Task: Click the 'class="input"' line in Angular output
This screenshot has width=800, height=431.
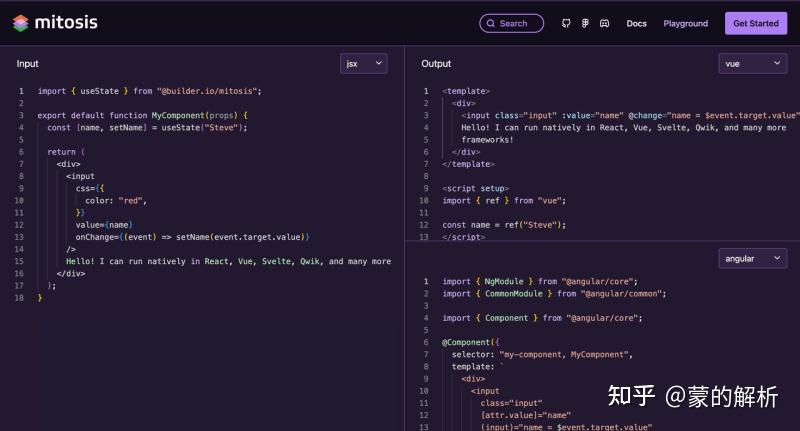Action: pos(511,403)
